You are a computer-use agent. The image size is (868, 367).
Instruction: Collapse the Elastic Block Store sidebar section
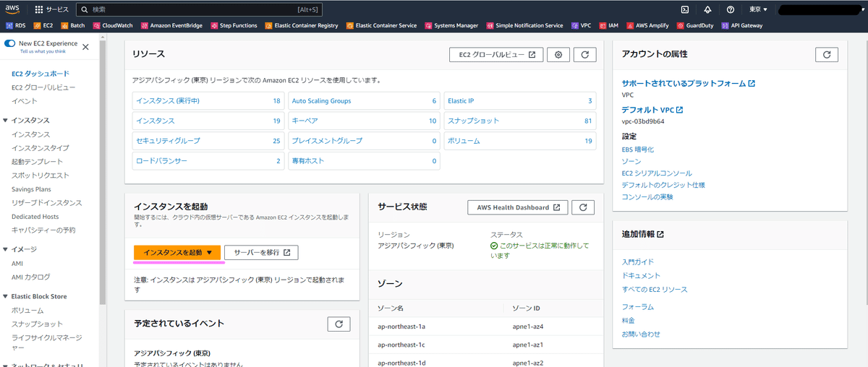(x=7, y=296)
